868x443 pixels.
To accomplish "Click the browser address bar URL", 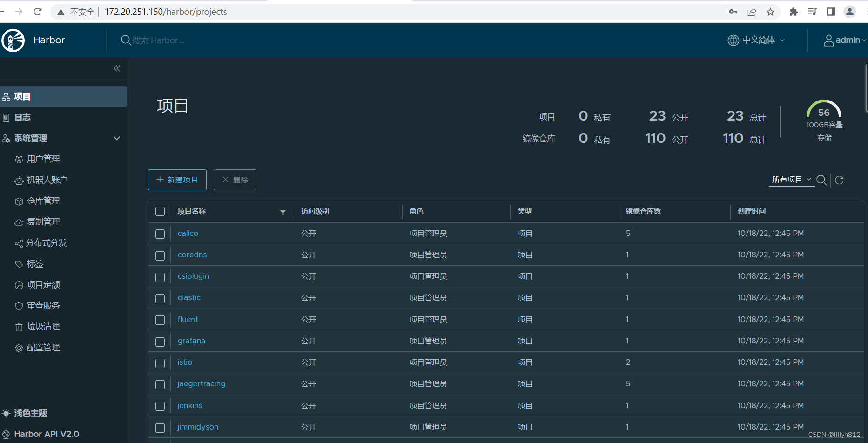I will coord(166,12).
